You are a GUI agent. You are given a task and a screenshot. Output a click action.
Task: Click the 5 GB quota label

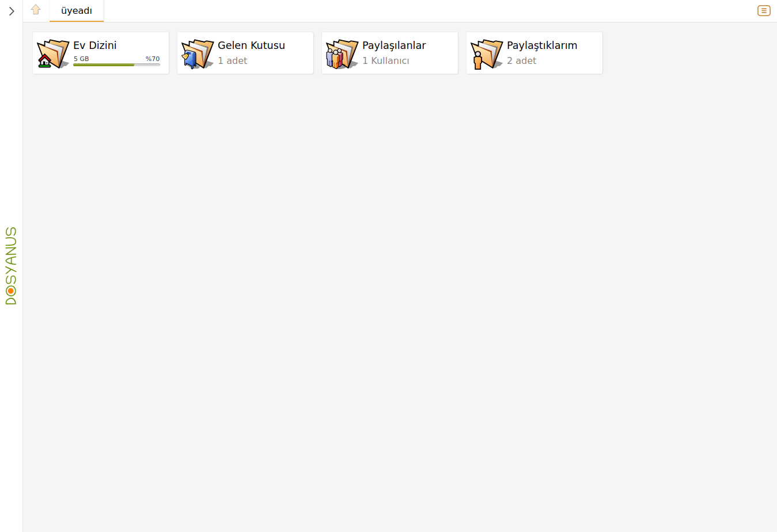click(x=81, y=59)
